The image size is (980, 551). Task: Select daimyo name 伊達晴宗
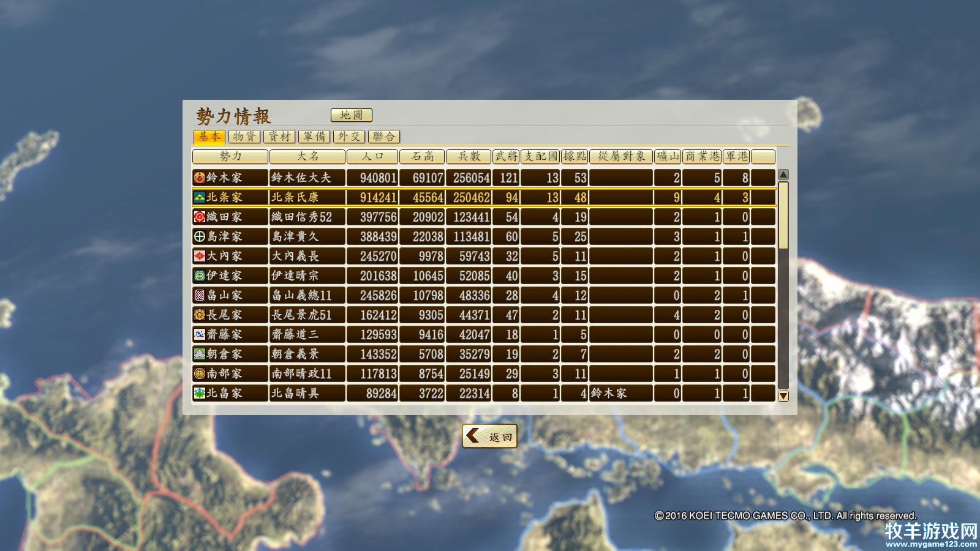pyautogui.click(x=295, y=275)
